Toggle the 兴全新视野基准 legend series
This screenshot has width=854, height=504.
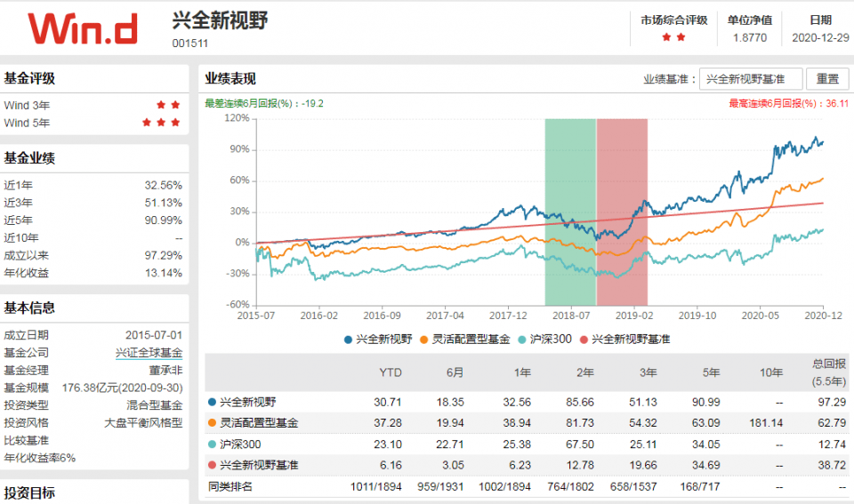pyautogui.click(x=624, y=339)
